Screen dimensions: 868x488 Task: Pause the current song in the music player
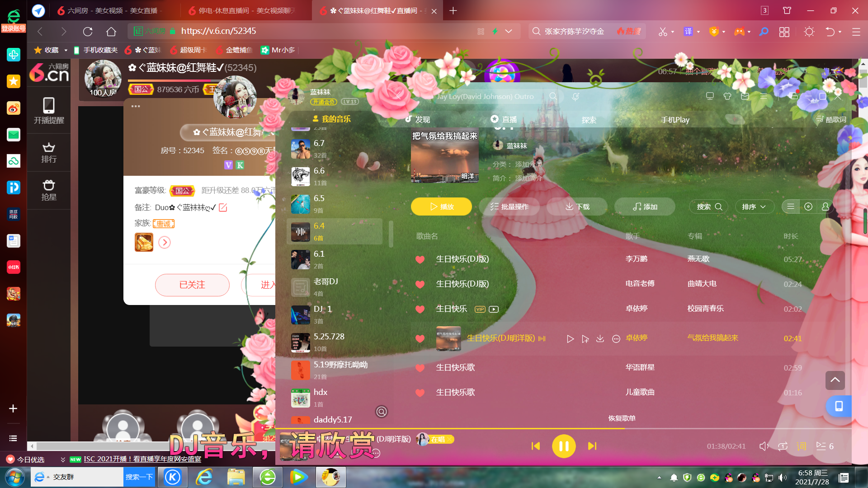564,446
